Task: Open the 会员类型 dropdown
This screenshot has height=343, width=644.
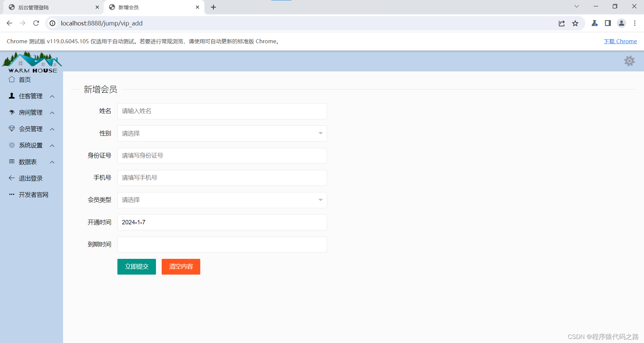Action: 222,200
